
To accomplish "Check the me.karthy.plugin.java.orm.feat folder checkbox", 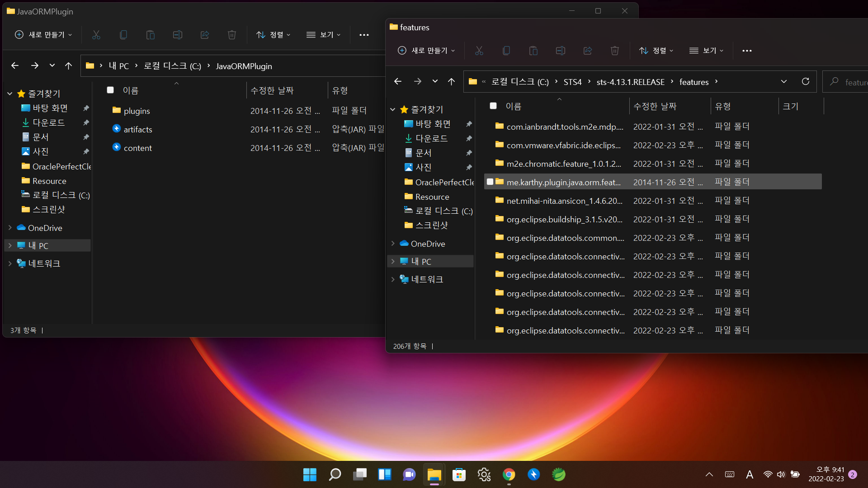I will (x=490, y=182).
